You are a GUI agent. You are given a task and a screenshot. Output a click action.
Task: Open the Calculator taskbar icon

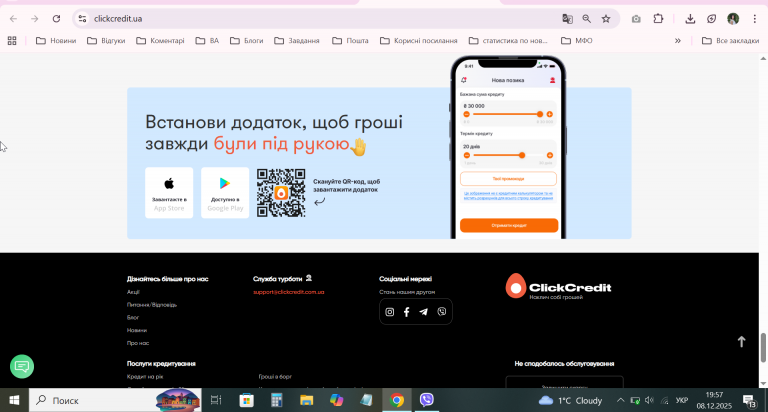pyautogui.click(x=277, y=400)
